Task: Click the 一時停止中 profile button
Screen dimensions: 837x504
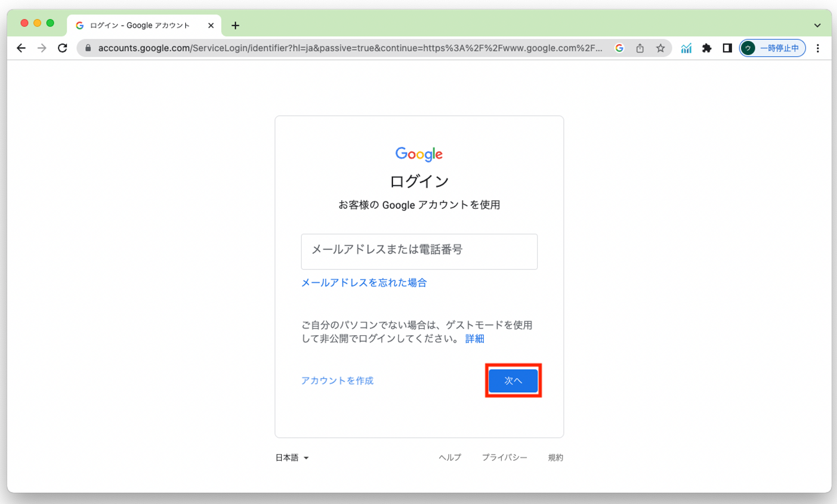Action: pyautogui.click(x=772, y=48)
